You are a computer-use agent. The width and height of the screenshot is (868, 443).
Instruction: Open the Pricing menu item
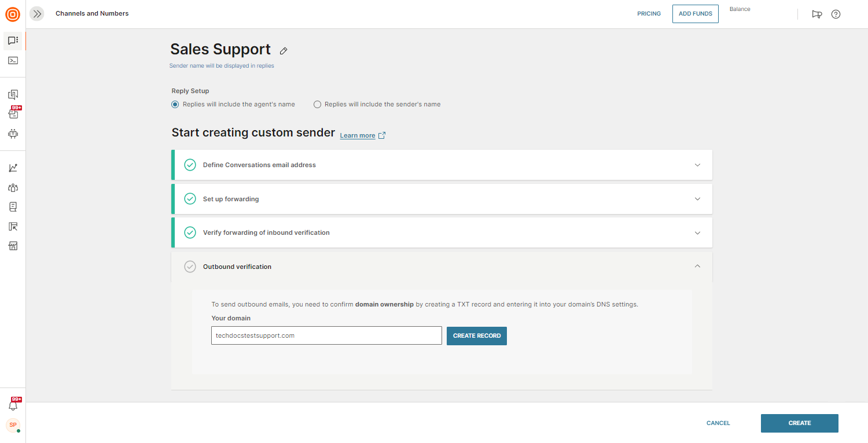(649, 14)
